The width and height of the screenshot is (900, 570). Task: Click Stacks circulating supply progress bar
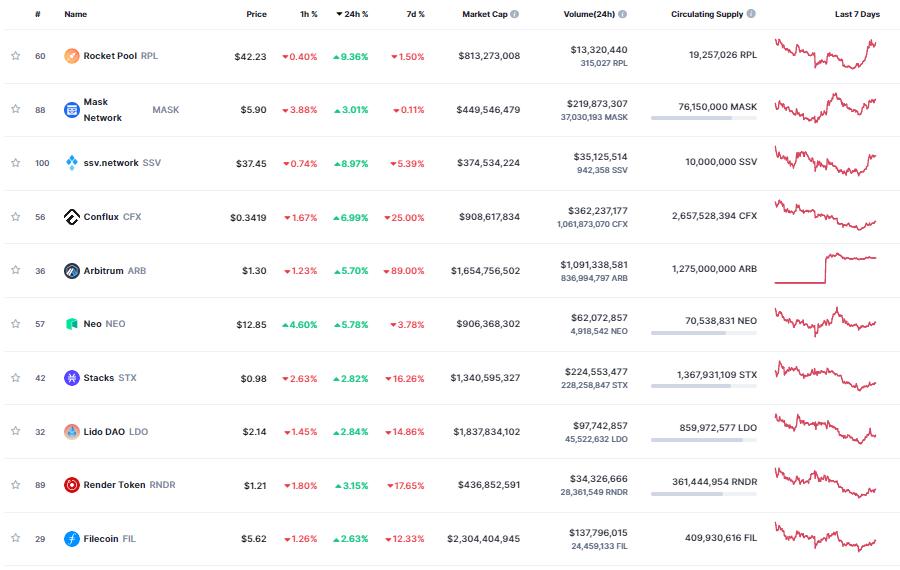point(704,386)
